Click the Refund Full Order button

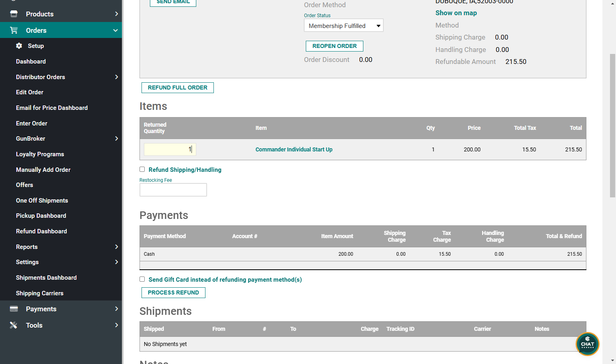[x=177, y=88]
